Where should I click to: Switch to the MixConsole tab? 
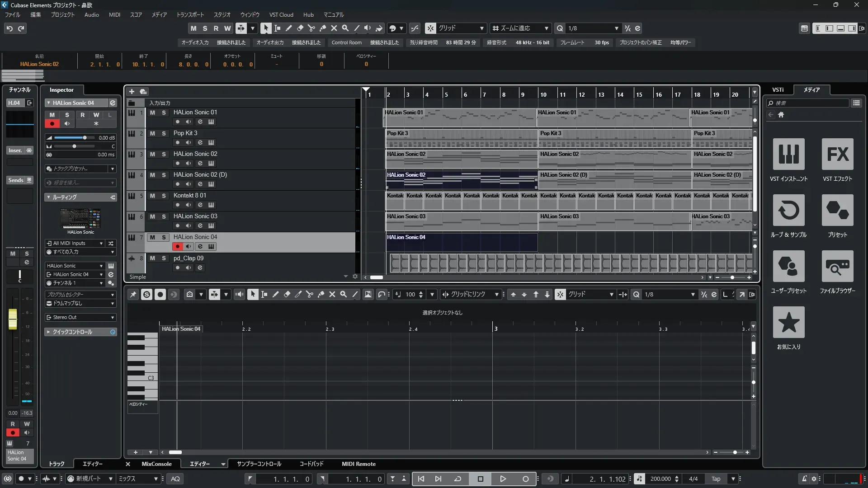pos(156,464)
